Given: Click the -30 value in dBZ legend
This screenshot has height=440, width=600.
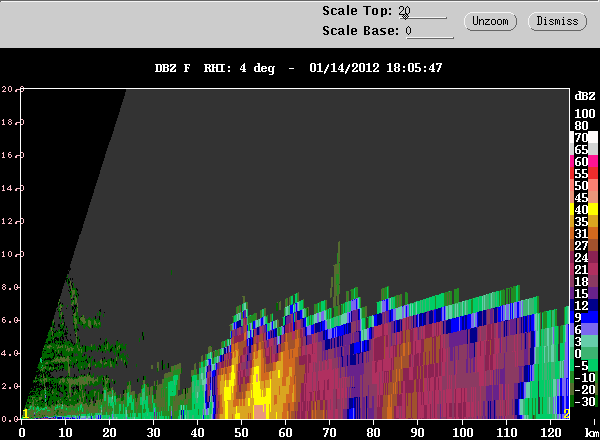Looking at the screenshot, I should [585, 402].
